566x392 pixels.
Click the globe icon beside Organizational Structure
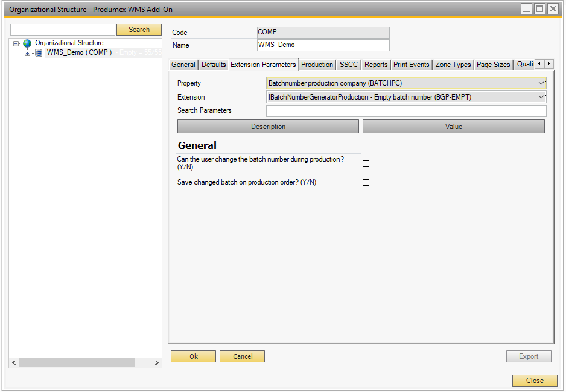tap(27, 43)
